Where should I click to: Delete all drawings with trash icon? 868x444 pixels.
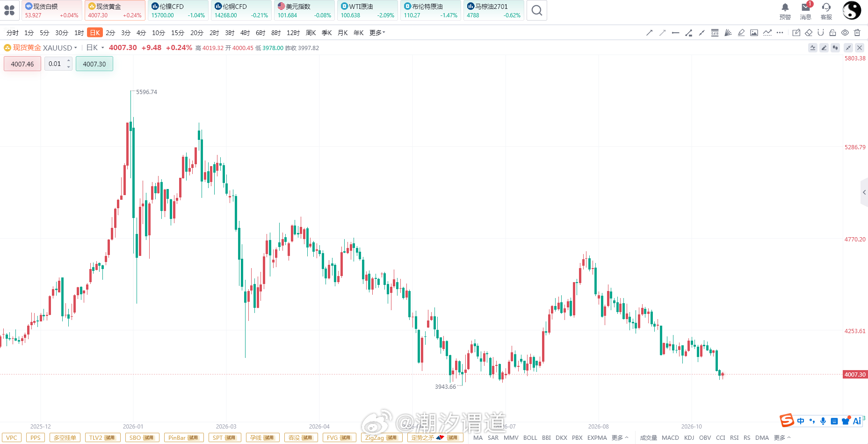click(857, 33)
